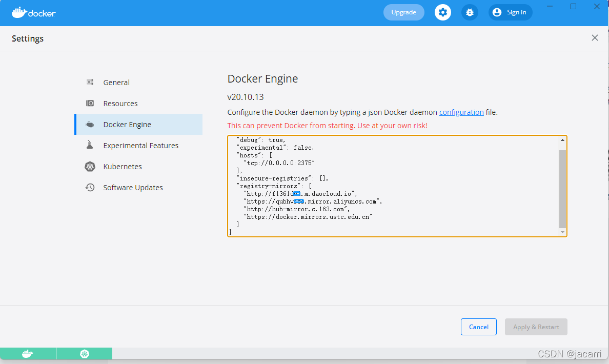Viewport: 609px width, 364px height.
Task: Click the Software Updates clock icon
Action: click(x=90, y=187)
